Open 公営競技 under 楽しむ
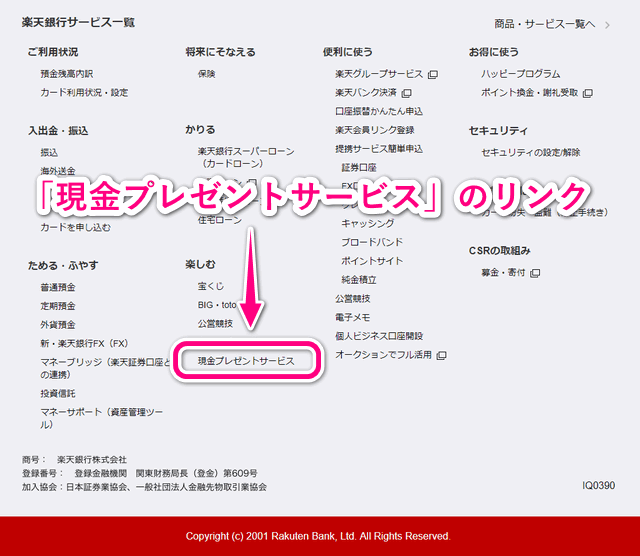The width and height of the screenshot is (640, 556). (215, 324)
